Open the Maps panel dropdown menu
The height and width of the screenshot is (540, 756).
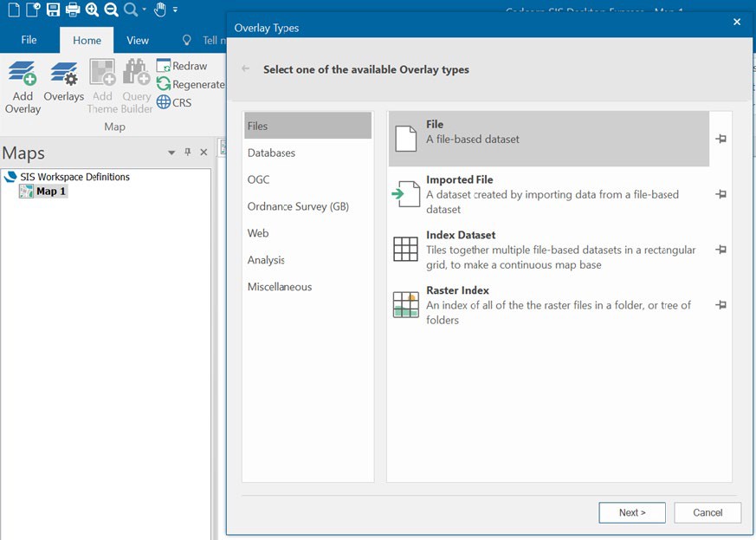[171, 152]
